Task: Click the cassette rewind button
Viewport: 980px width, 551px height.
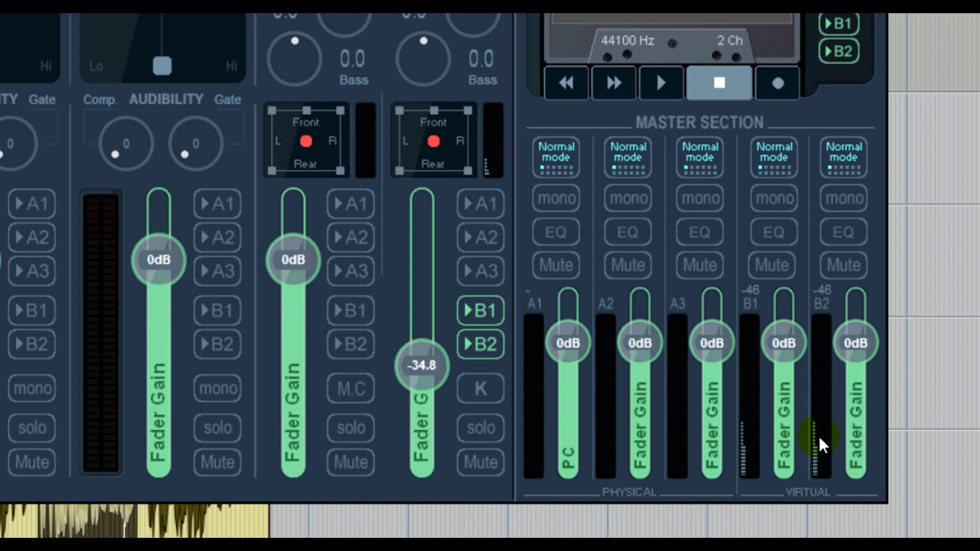Action: coord(567,83)
